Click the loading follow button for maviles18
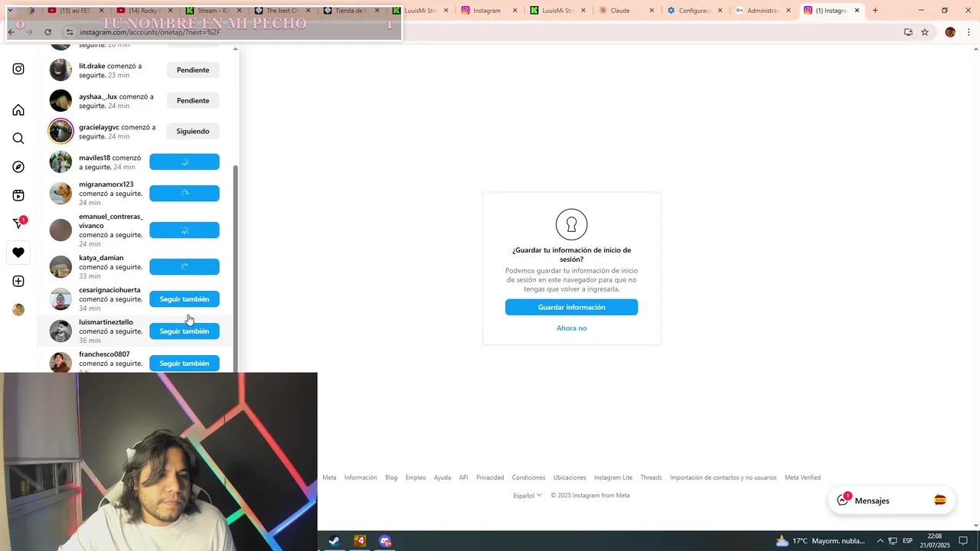Viewport: 980px width, 551px height. pos(185,161)
